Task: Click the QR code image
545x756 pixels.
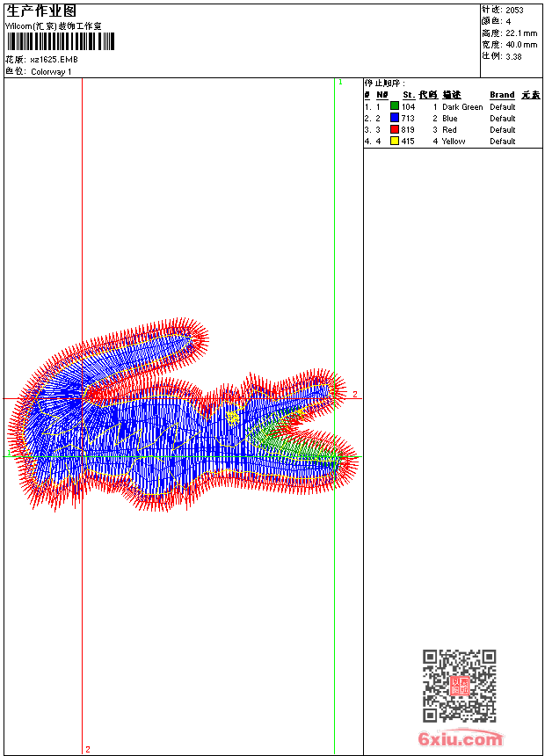Action: pyautogui.click(x=460, y=686)
